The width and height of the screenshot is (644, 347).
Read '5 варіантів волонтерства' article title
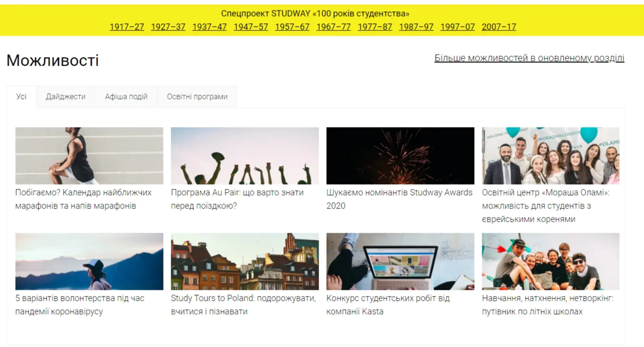click(x=79, y=305)
